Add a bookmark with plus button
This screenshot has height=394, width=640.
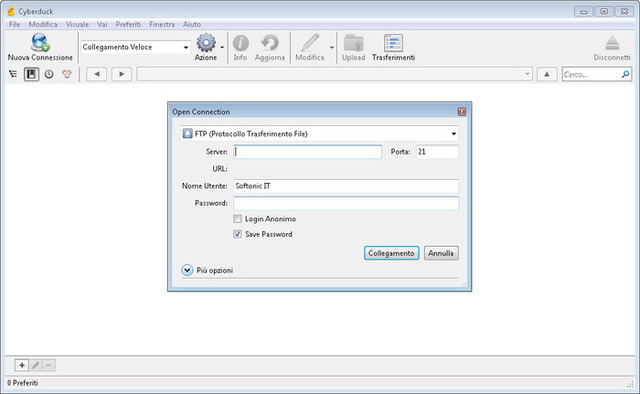[x=22, y=365]
